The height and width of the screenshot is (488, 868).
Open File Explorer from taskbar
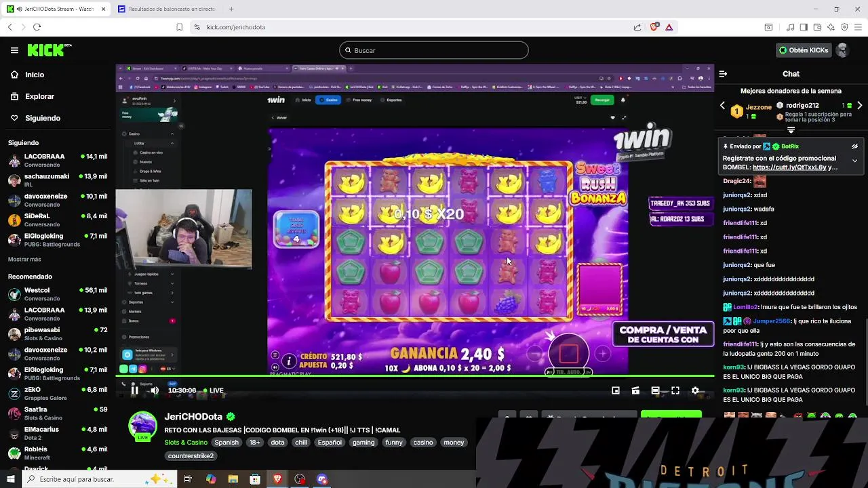coord(233,479)
